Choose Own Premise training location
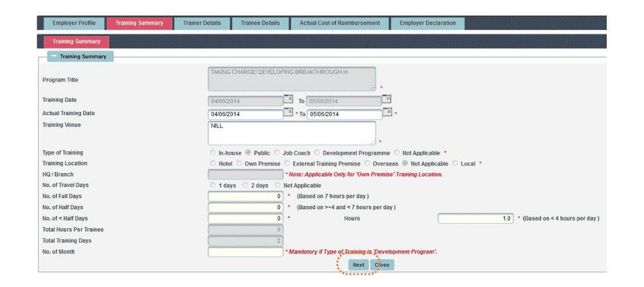Viewport: 644px width, 287px height. pyautogui.click(x=239, y=163)
